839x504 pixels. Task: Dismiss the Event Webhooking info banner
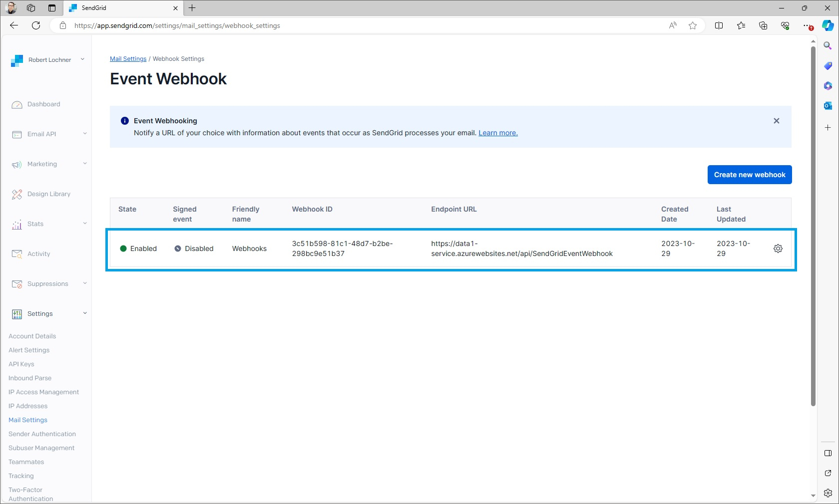click(x=776, y=121)
